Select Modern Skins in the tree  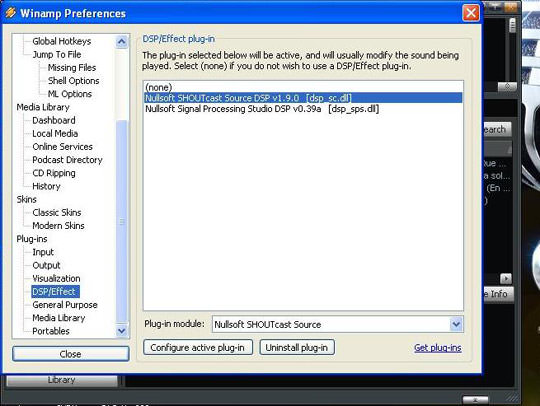59,226
